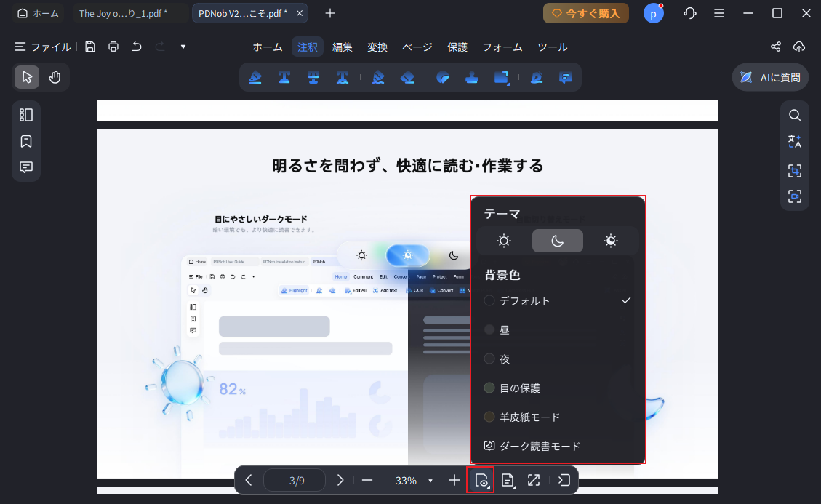Screen dimensions: 821x504
Task: Click the AIに質問 button
Action: coord(770,76)
